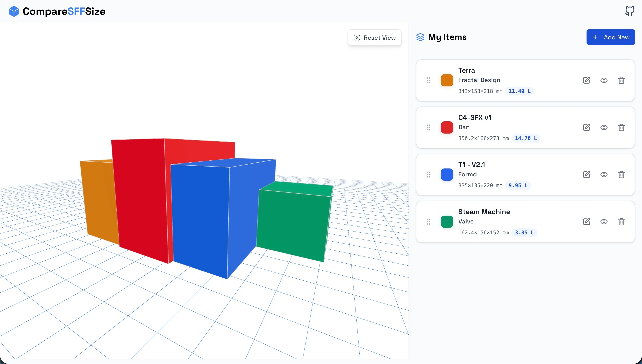
Task: Click the green Steam Machine swatch
Action: coord(447,222)
